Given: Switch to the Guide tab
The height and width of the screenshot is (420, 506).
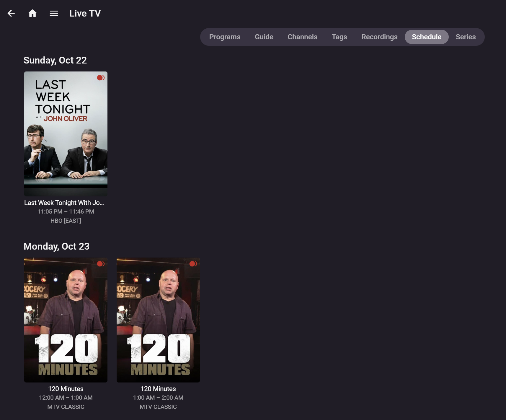Looking at the screenshot, I should coord(264,37).
